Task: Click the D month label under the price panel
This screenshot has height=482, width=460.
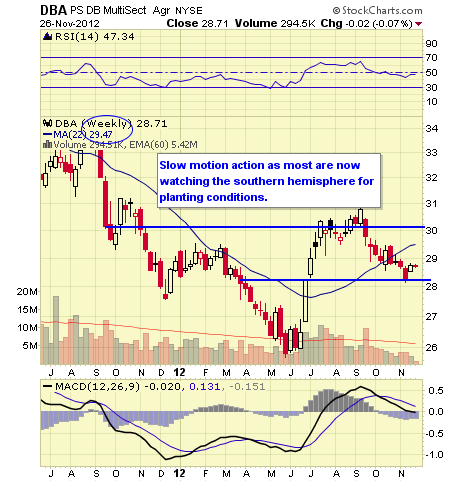Action: click(161, 372)
